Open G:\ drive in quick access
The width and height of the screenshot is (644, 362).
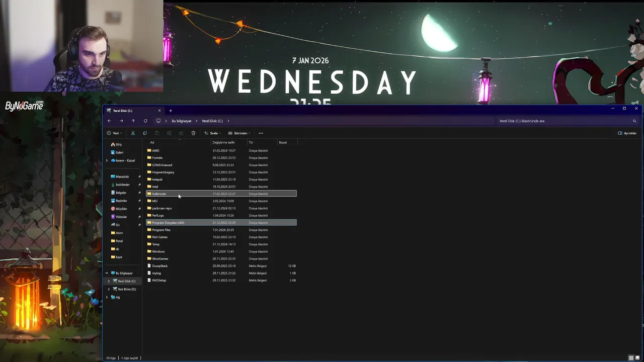click(117, 225)
